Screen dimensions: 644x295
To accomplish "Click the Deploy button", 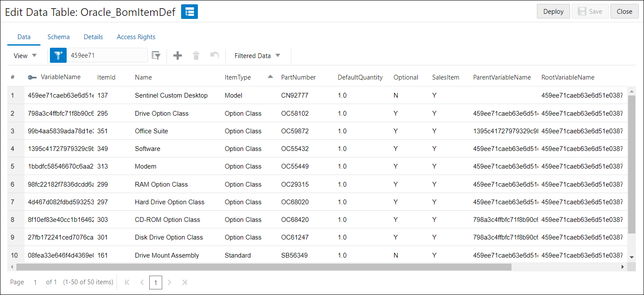I will pos(553,11).
